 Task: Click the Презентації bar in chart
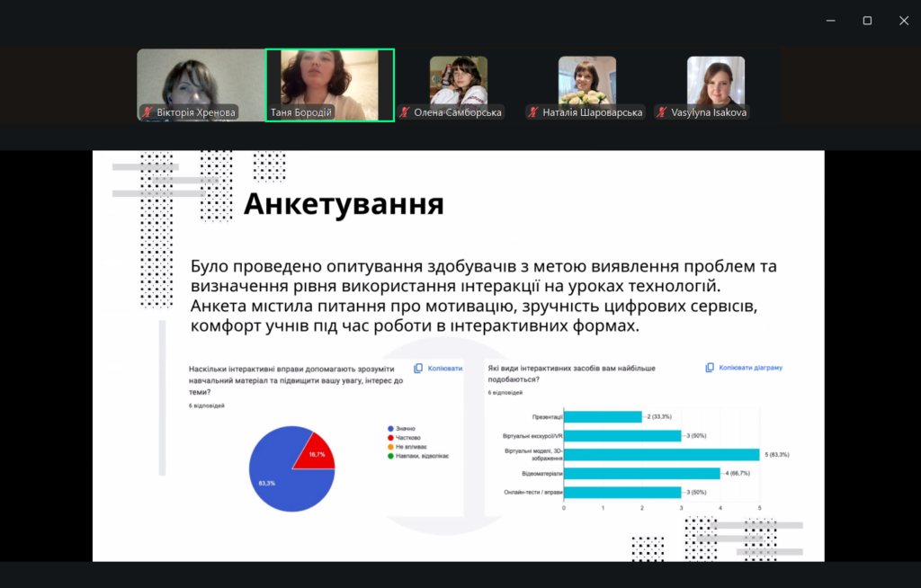(x=603, y=416)
